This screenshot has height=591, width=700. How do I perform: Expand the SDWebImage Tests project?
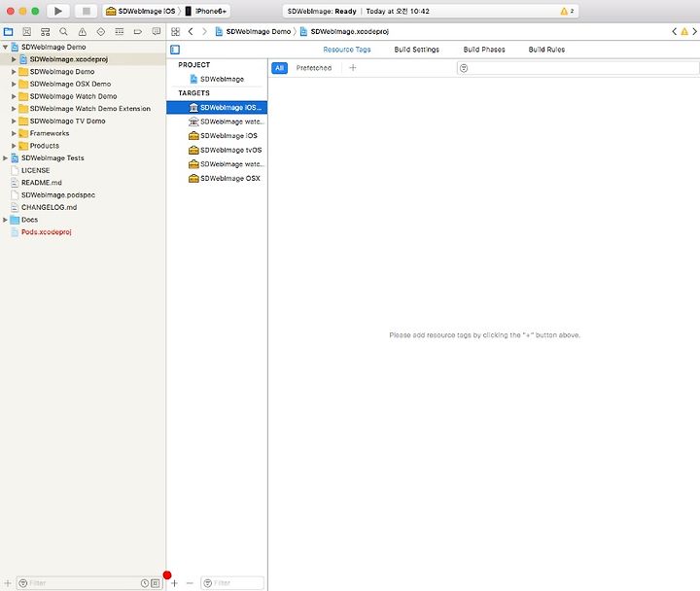[x=6, y=158]
